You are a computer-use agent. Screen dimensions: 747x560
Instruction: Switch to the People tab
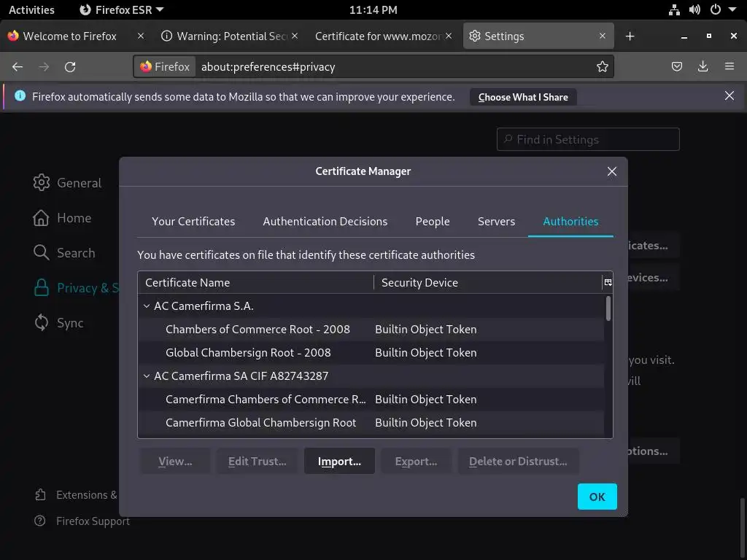[x=432, y=222]
